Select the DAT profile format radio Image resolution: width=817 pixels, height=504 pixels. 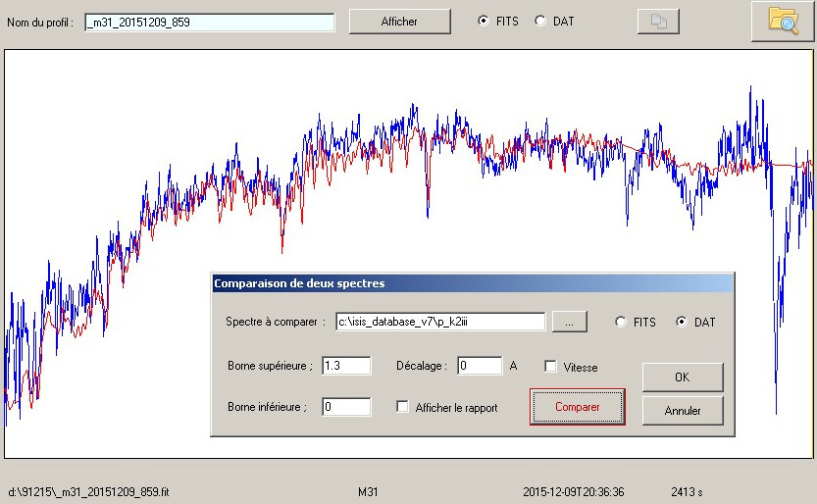[540, 21]
